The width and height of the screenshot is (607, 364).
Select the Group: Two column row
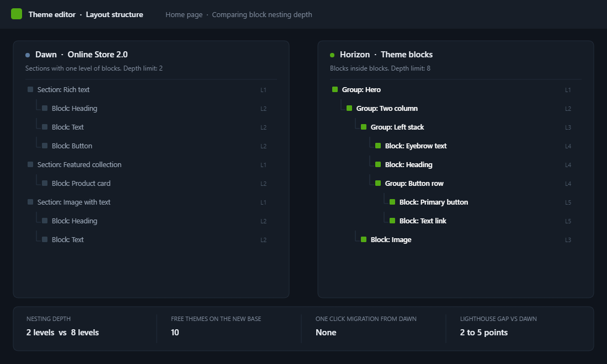click(456, 108)
